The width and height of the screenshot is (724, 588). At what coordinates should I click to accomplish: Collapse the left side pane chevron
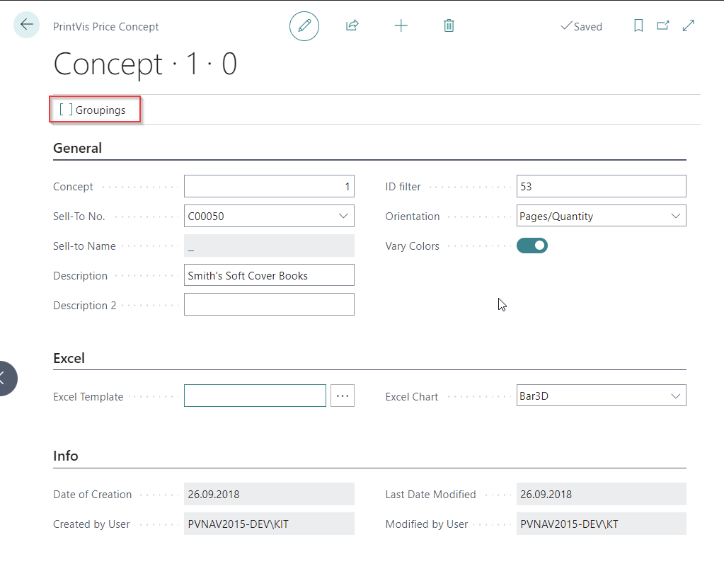tap(6, 379)
